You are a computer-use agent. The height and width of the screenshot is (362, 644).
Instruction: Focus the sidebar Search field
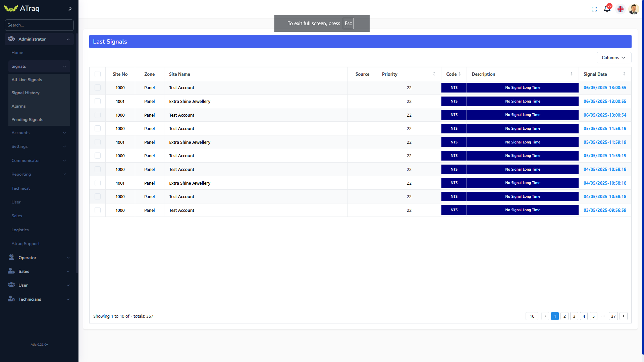click(39, 25)
